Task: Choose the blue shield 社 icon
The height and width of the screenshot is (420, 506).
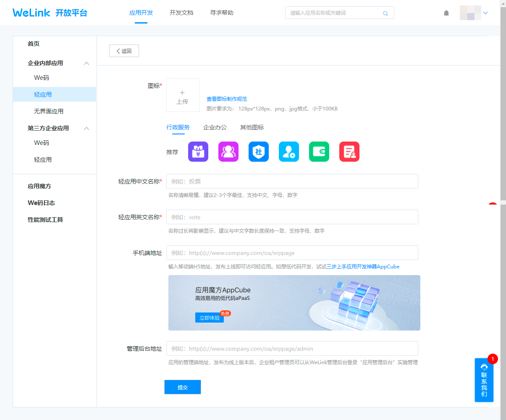Action: click(x=259, y=152)
